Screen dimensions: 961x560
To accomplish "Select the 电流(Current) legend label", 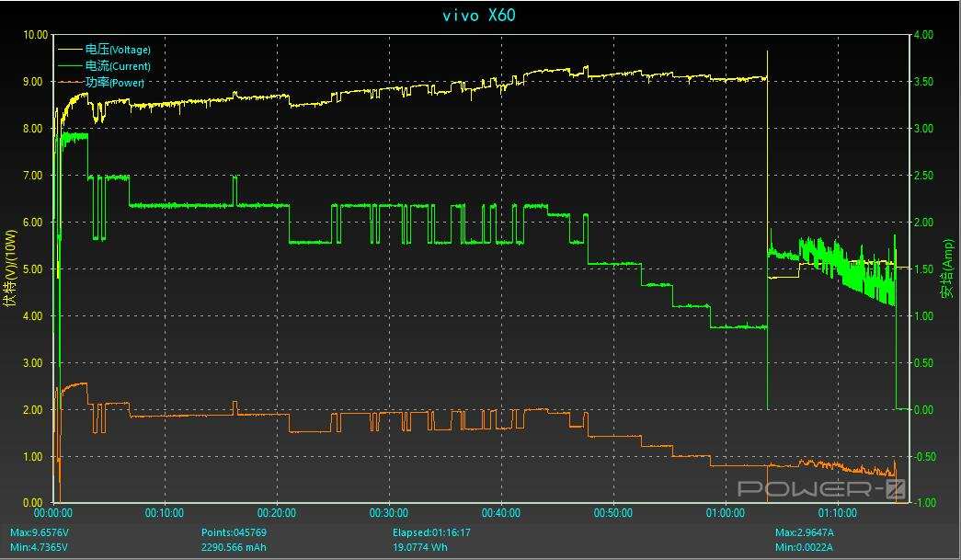I will (118, 65).
